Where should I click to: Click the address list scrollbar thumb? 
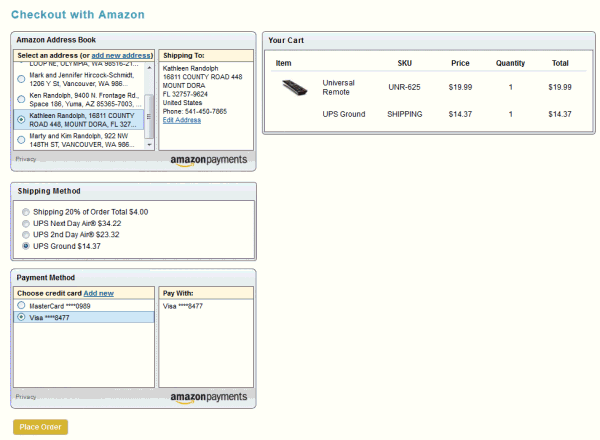[x=149, y=116]
